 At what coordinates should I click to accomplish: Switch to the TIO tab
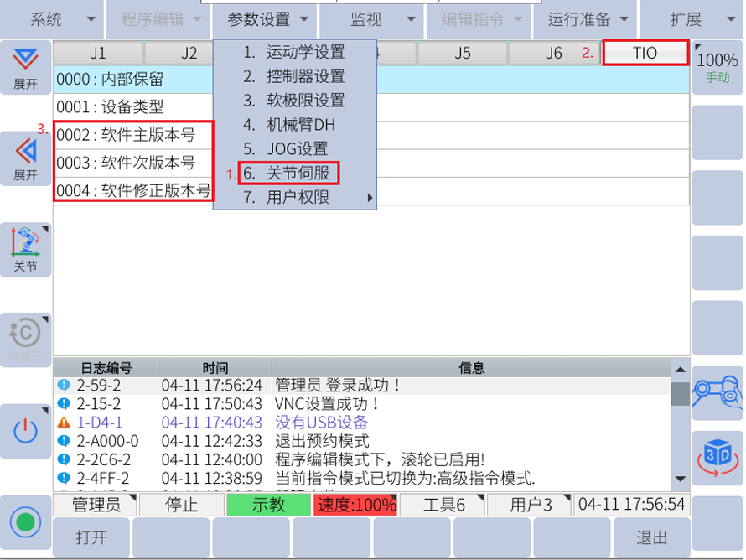tap(645, 53)
